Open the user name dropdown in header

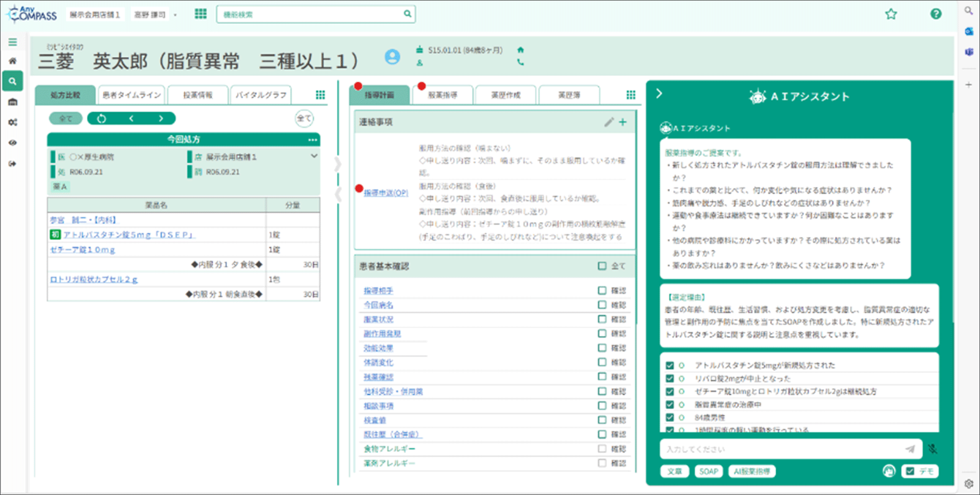(175, 15)
